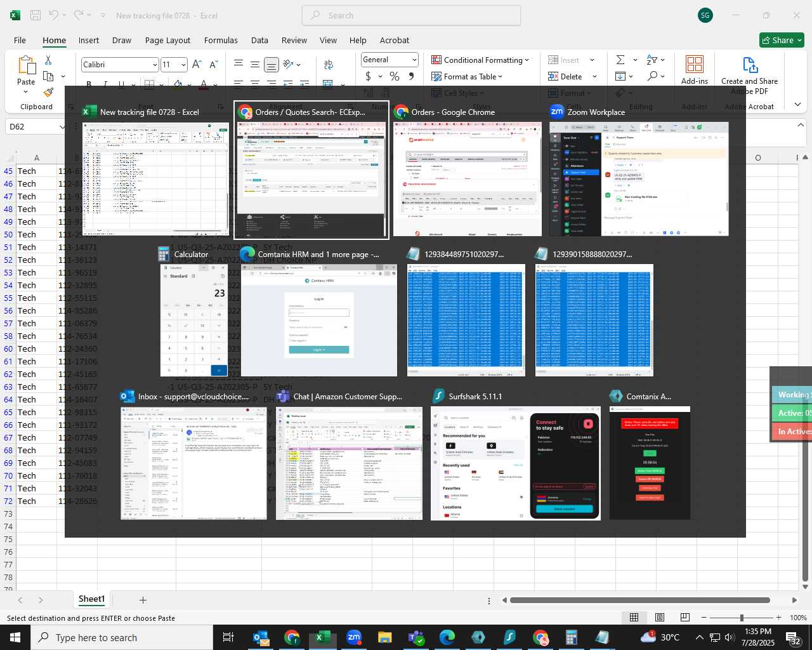Open Zoom from the taskbar
Viewport: 812px width, 650px height.
354,637
